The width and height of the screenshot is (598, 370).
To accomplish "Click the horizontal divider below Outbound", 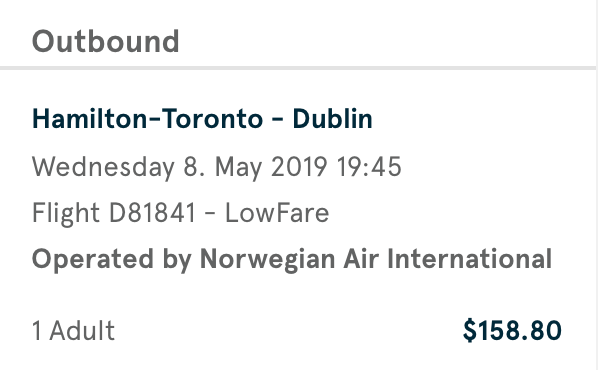I will tap(297, 68).
